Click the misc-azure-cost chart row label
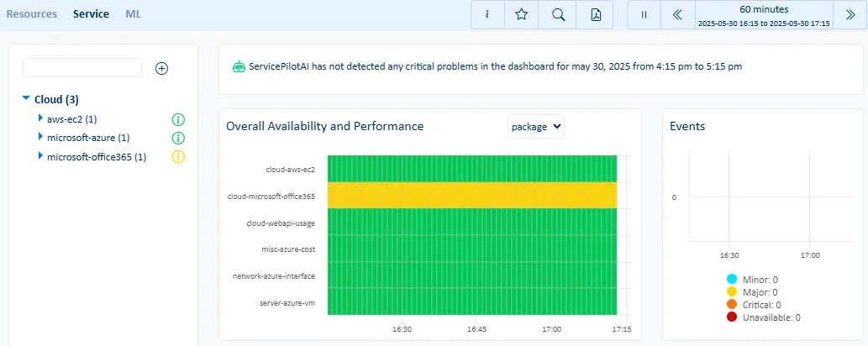This screenshot has width=868, height=346. coord(288,249)
